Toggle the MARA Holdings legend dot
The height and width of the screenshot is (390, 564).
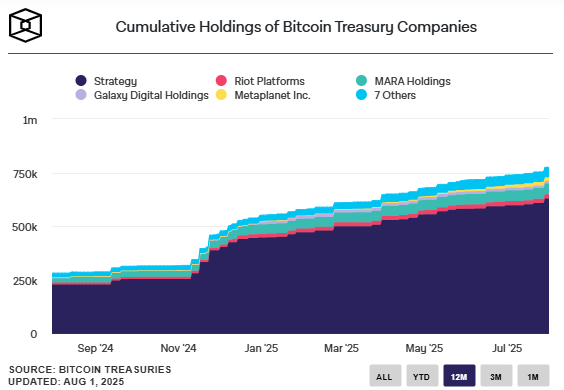pyautogui.click(x=361, y=81)
